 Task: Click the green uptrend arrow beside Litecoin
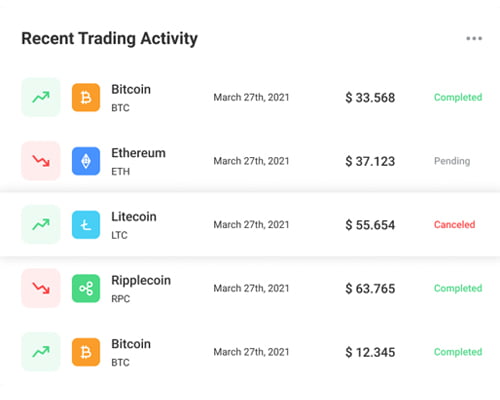point(41,225)
